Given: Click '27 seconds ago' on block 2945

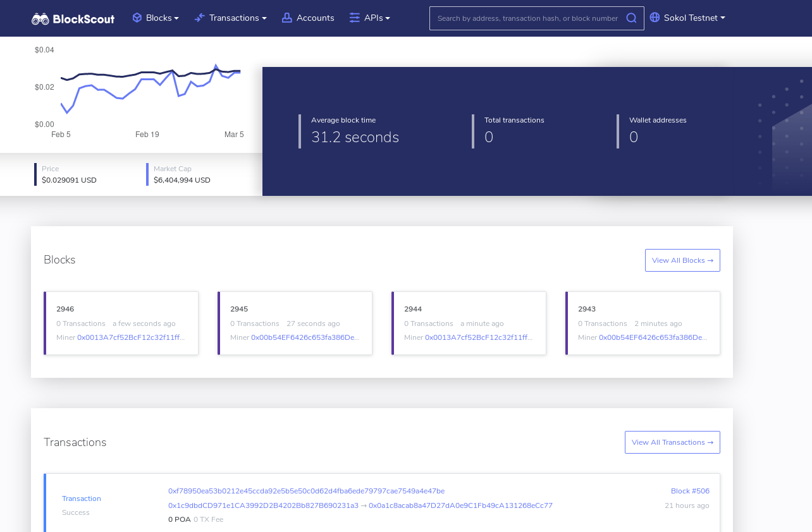Looking at the screenshot, I should (313, 323).
